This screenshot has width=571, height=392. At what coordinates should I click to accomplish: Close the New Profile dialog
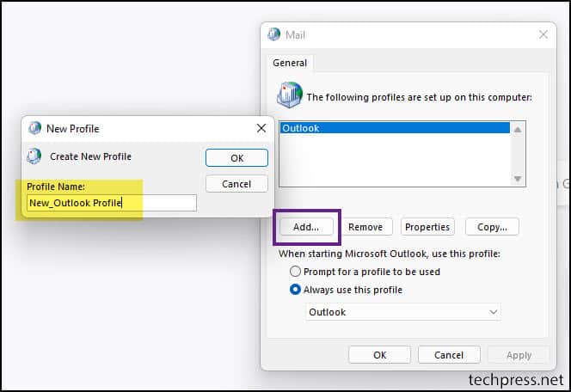tap(261, 128)
